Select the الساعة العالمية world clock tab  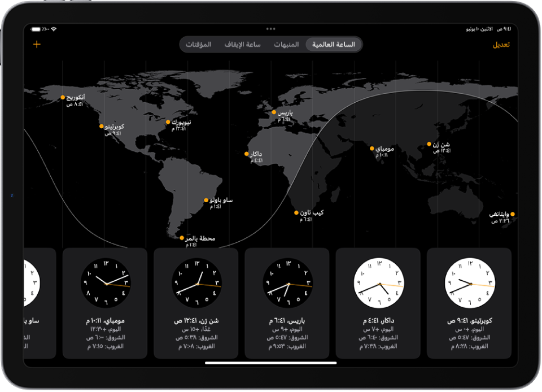[x=334, y=45]
